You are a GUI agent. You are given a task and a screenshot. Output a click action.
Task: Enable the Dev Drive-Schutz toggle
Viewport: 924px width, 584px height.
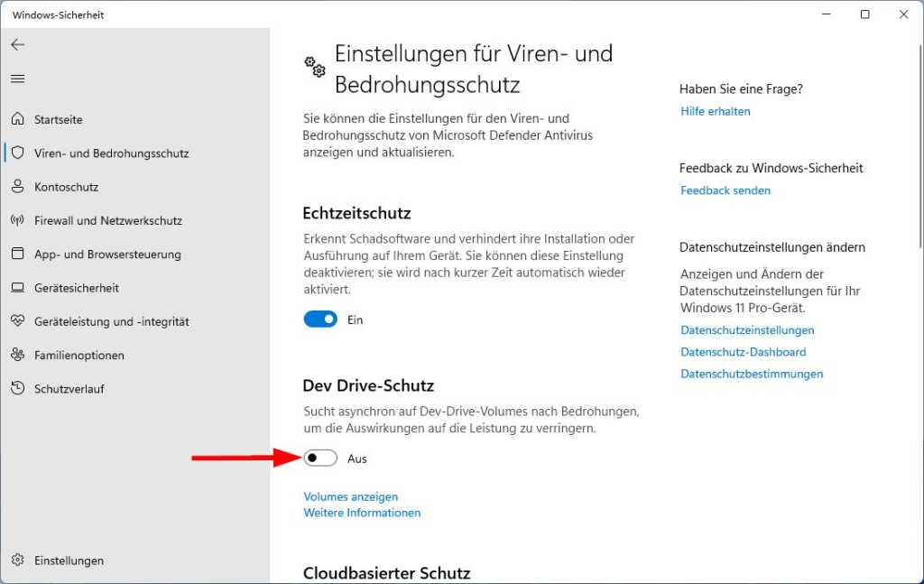coord(320,459)
